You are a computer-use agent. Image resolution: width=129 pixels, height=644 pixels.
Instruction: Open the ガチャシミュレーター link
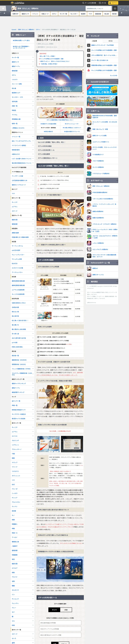(x=72, y=124)
